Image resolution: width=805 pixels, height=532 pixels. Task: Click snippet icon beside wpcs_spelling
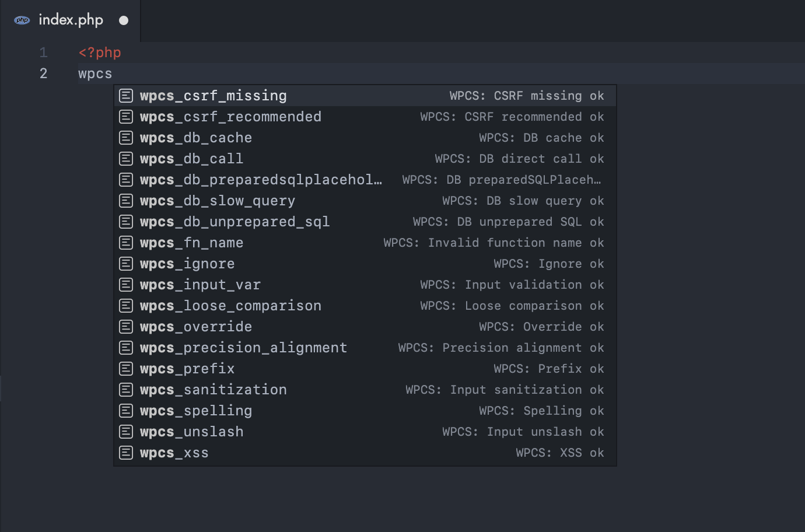126,411
